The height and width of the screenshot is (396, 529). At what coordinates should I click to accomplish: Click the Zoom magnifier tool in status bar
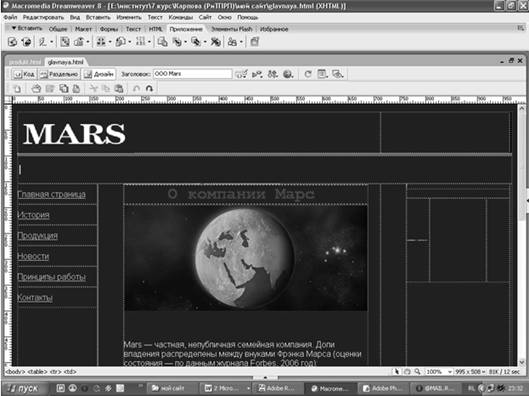coord(417,371)
